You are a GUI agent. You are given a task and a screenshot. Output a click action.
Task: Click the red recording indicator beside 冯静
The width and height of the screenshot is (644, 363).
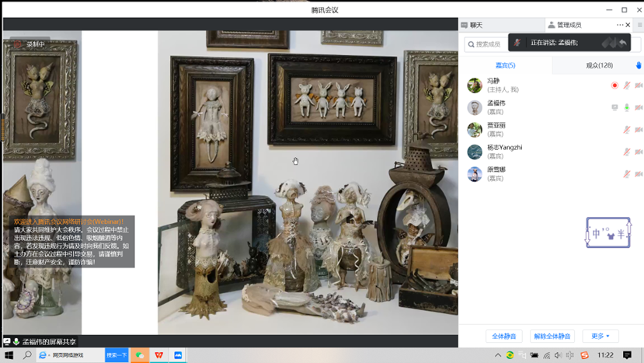click(614, 86)
